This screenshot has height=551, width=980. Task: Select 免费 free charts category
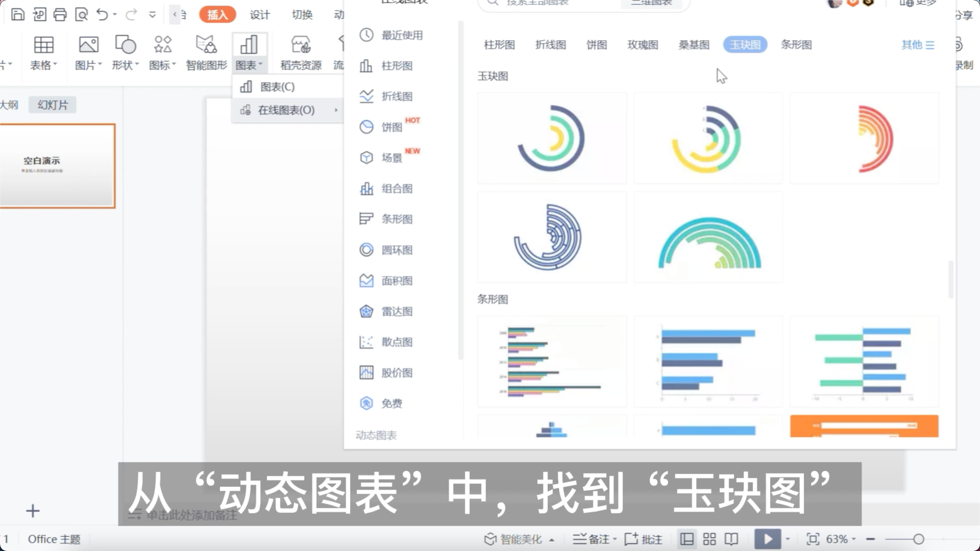(381, 403)
